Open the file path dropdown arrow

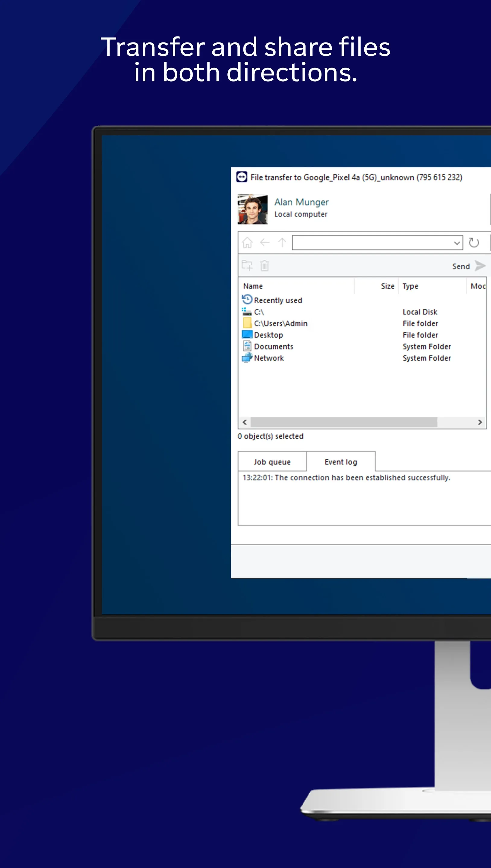(457, 243)
